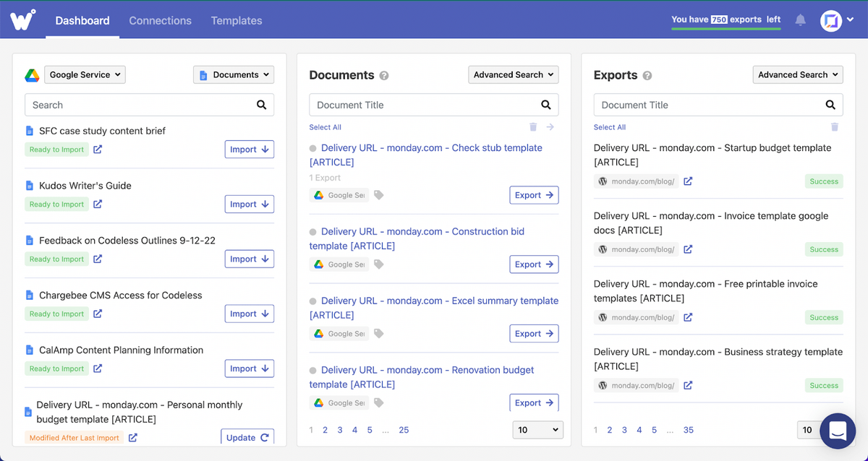868x461 pixels.
Task: Click the notification bell icon
Action: (x=800, y=20)
